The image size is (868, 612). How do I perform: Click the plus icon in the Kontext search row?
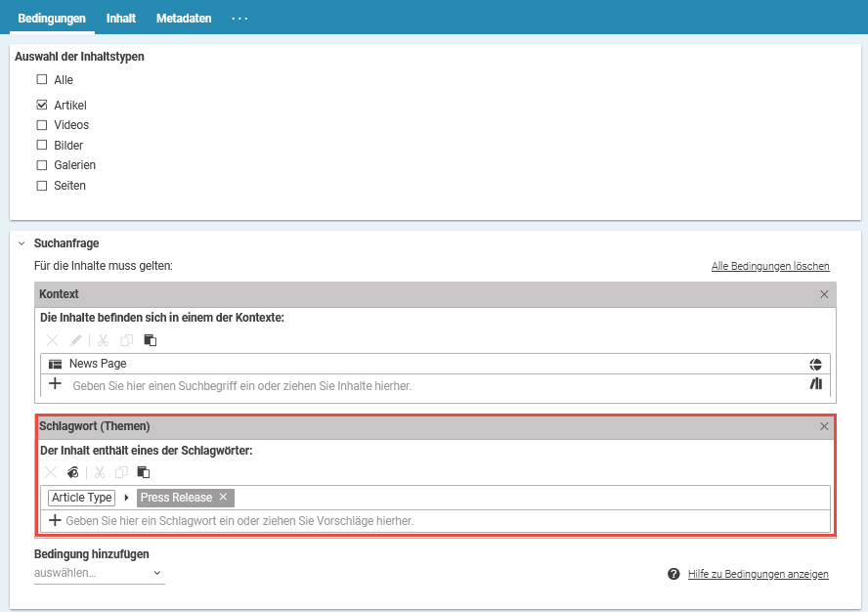(x=55, y=385)
